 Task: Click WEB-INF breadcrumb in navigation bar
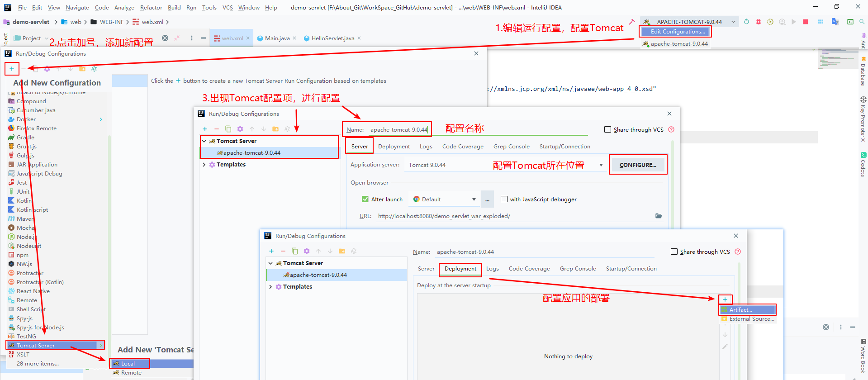click(107, 22)
